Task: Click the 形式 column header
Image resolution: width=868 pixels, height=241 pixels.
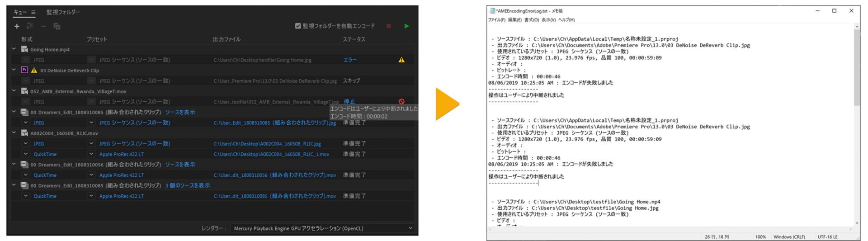Action: click(x=27, y=39)
